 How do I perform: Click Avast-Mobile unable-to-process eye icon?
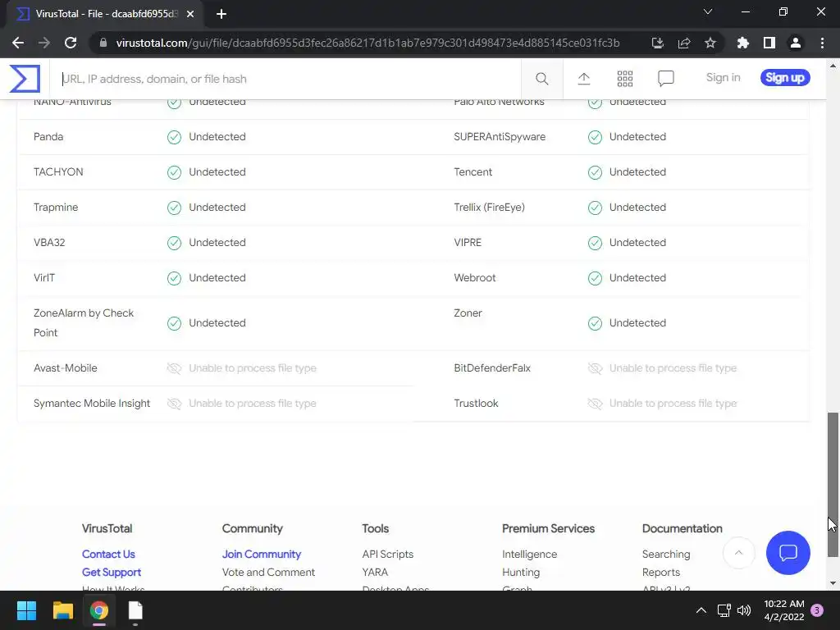[174, 368]
